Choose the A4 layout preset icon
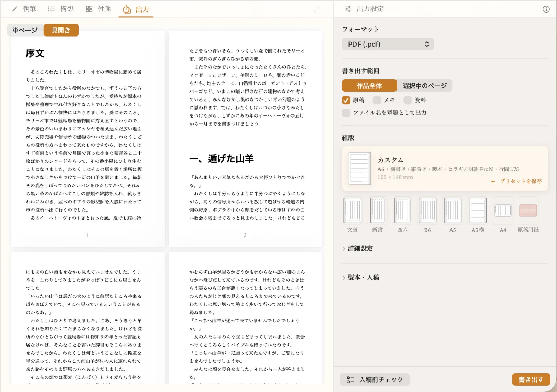557x392 pixels. coord(503,210)
